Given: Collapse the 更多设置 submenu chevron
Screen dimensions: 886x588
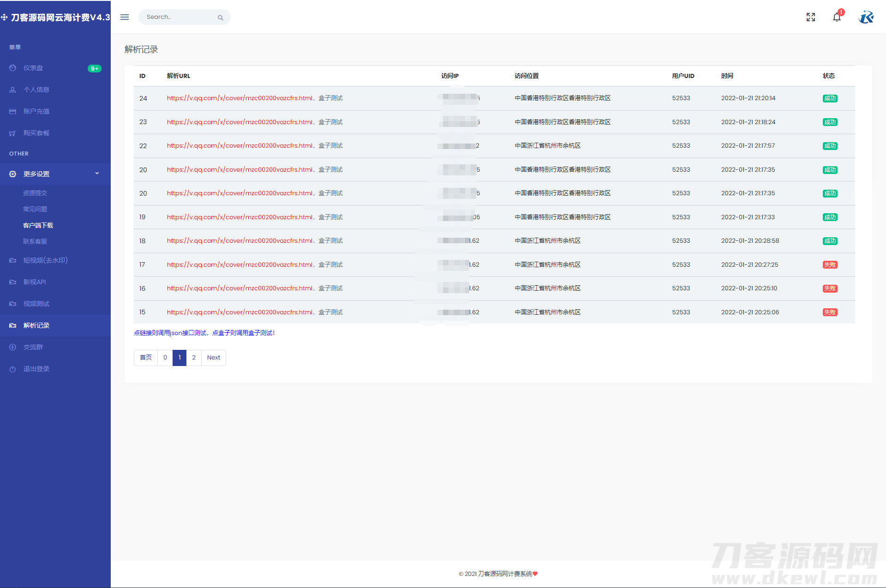Looking at the screenshot, I should pos(97,174).
